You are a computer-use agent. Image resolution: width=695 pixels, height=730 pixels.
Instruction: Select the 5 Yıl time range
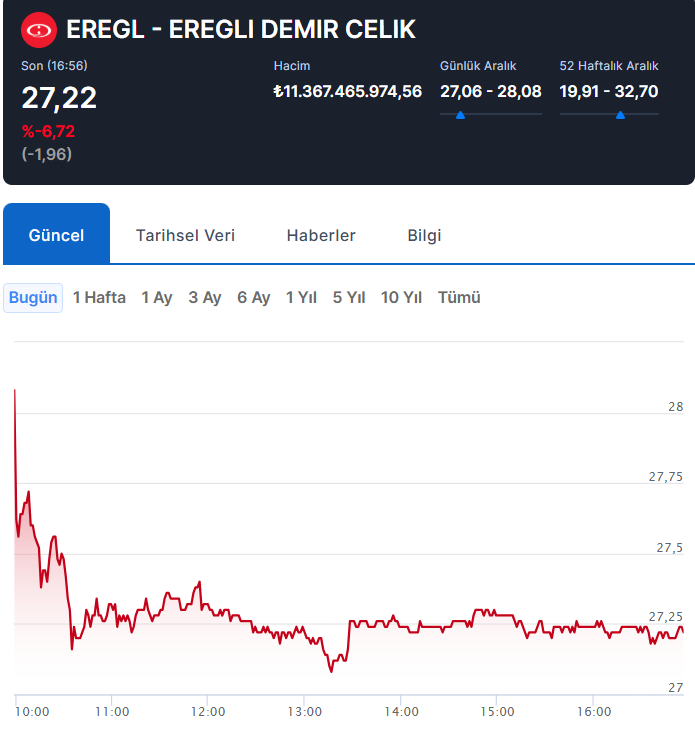coord(349,298)
